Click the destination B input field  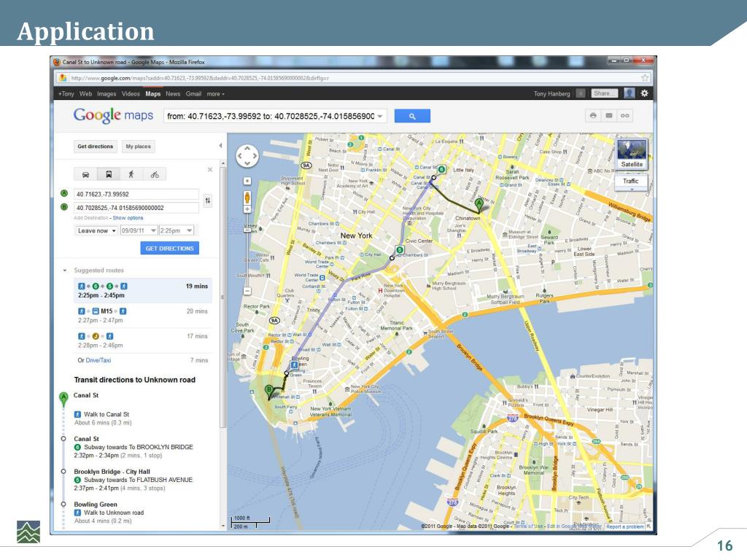[136, 208]
